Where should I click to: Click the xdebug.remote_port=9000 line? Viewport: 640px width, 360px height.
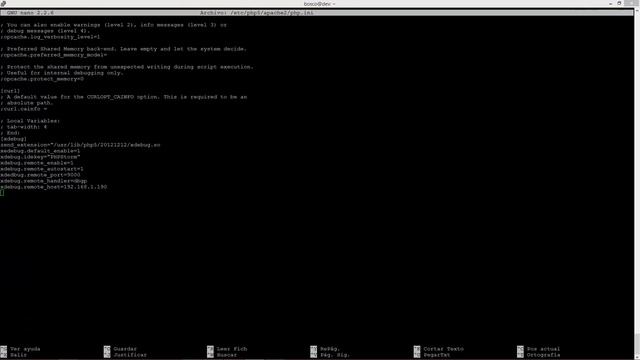40,175
